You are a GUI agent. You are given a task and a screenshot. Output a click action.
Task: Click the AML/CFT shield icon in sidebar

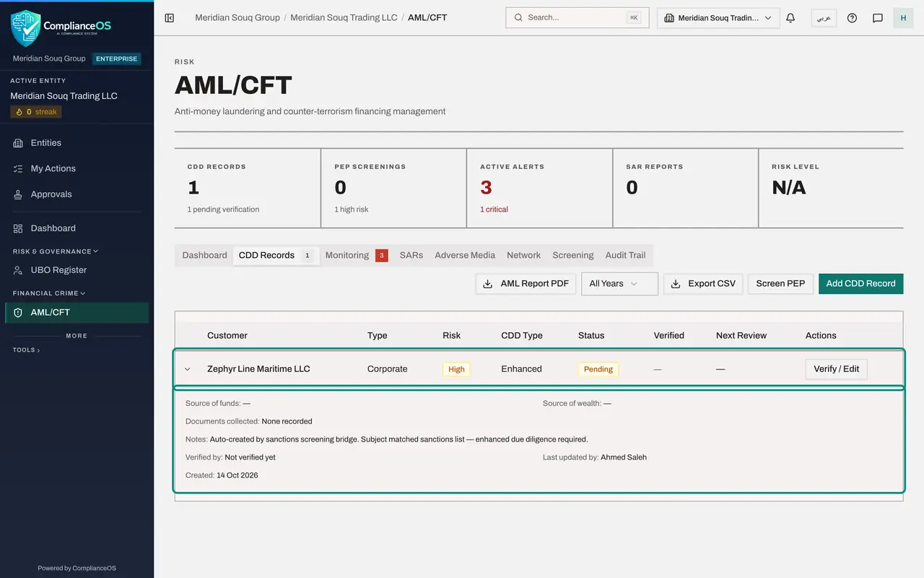[18, 313]
